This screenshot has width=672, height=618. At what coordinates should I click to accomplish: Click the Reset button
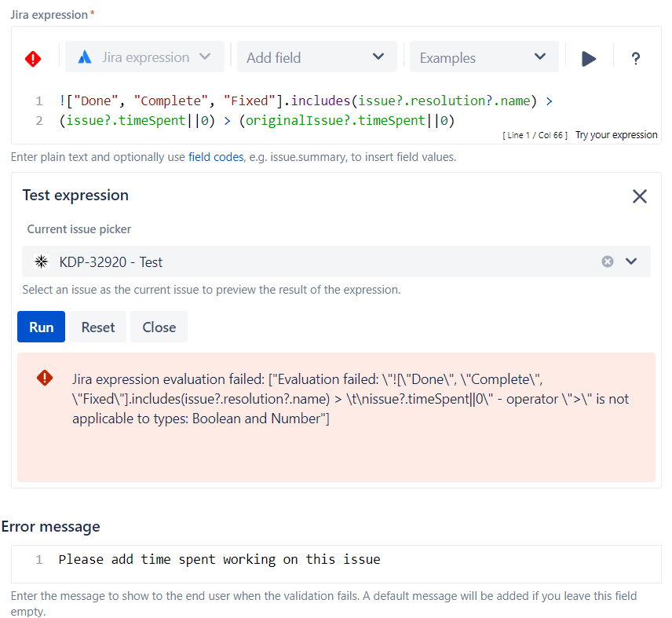pyautogui.click(x=97, y=327)
